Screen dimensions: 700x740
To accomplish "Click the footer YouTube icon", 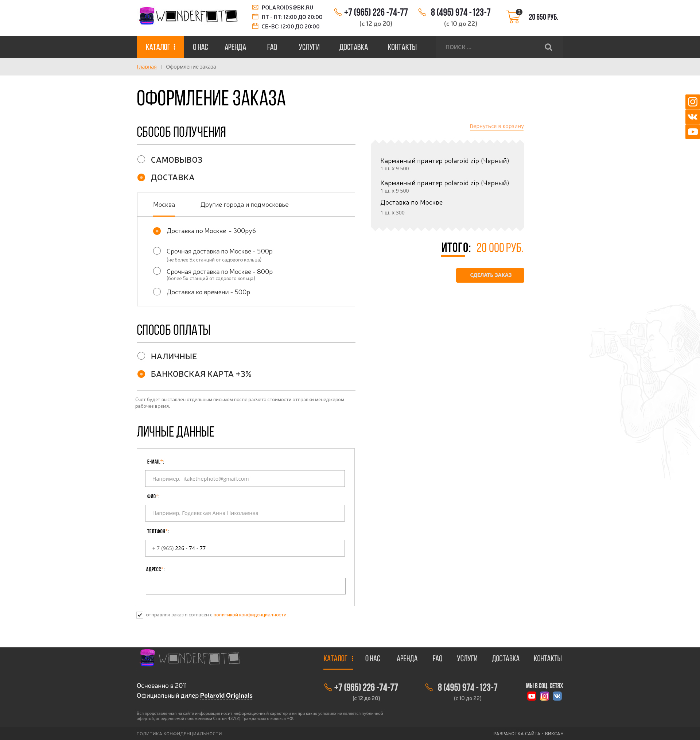I will 531,696.
